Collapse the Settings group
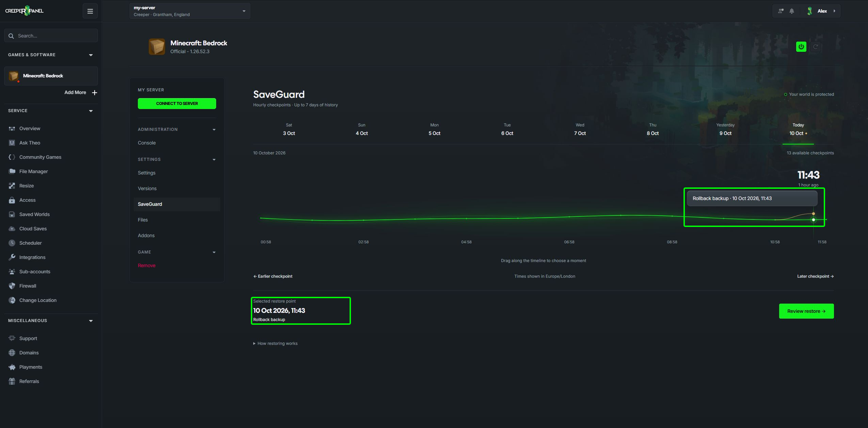Screen dimensions: 868x428 click(x=214, y=159)
